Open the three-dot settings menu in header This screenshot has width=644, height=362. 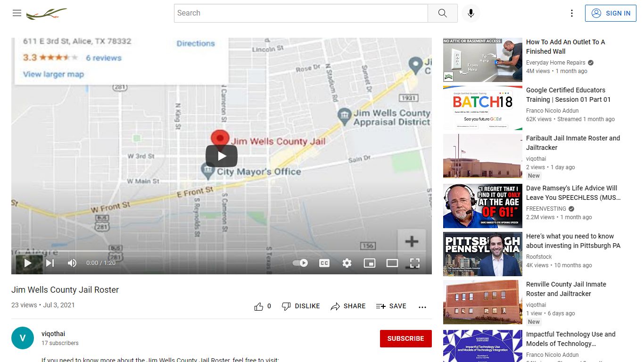click(x=572, y=13)
